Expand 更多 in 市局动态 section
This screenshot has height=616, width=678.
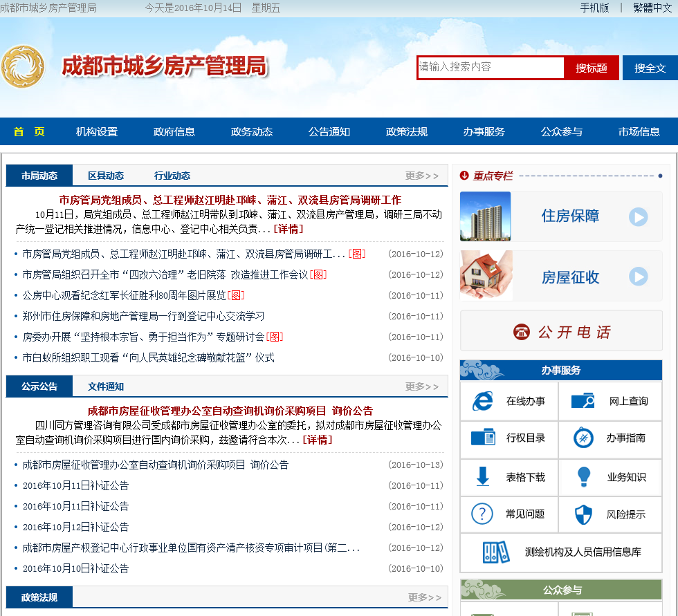point(422,176)
